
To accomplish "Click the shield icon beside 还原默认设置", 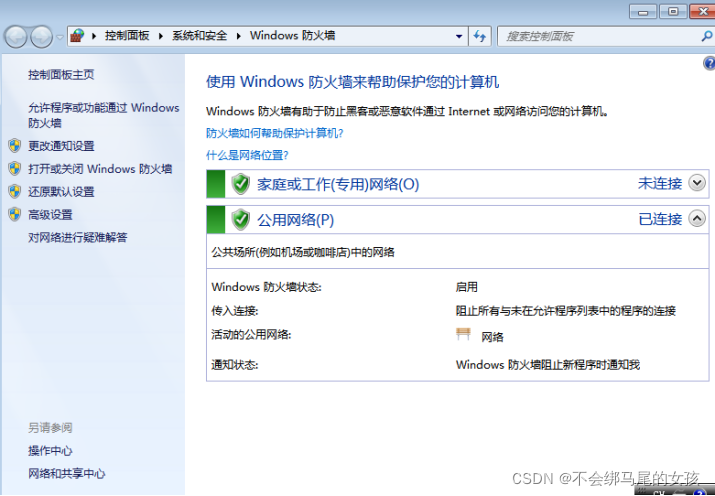I will (x=15, y=191).
